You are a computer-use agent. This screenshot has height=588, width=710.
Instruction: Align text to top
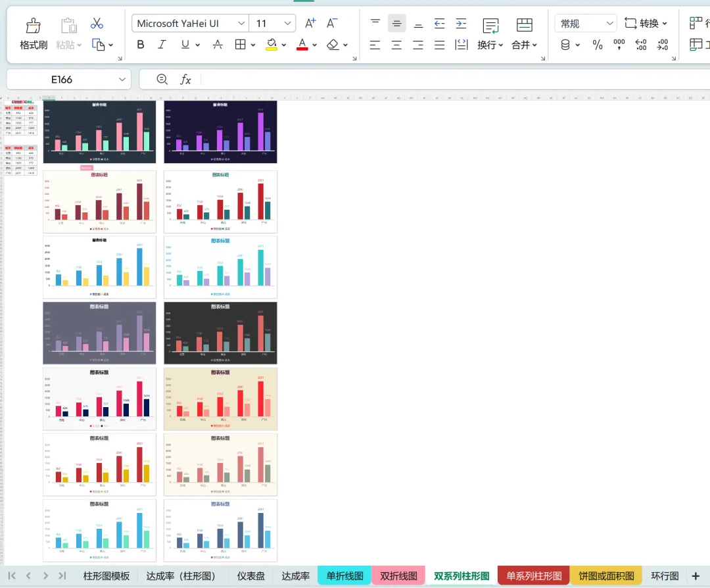pos(375,23)
